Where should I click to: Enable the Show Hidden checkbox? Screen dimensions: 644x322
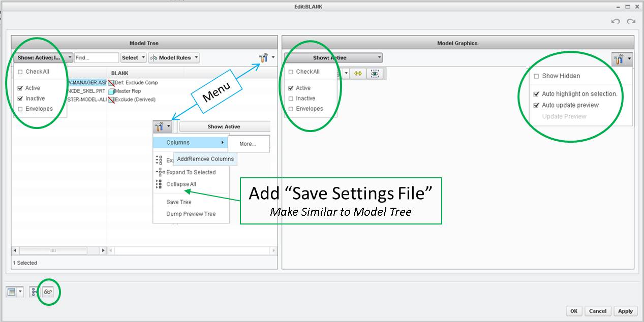coord(537,76)
